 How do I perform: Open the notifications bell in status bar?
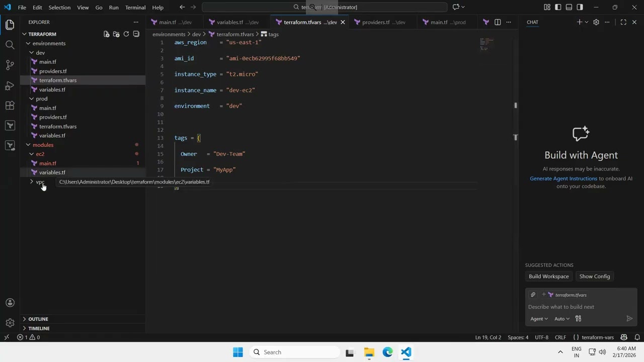pos(637,337)
